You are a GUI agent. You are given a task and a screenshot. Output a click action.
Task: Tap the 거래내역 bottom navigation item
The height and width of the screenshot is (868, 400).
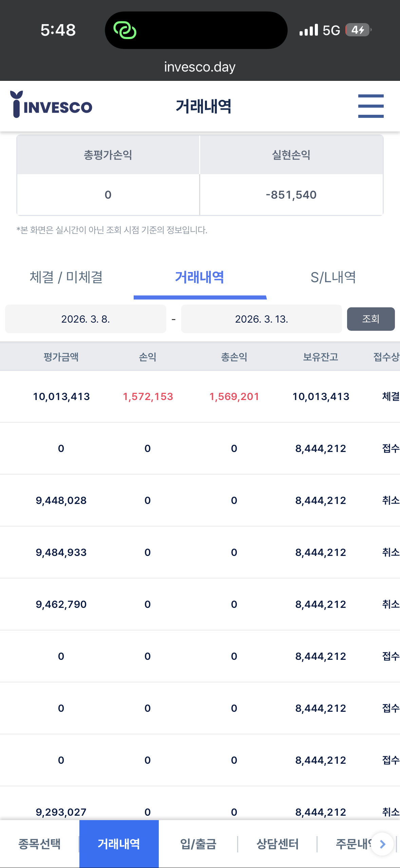coord(119,844)
